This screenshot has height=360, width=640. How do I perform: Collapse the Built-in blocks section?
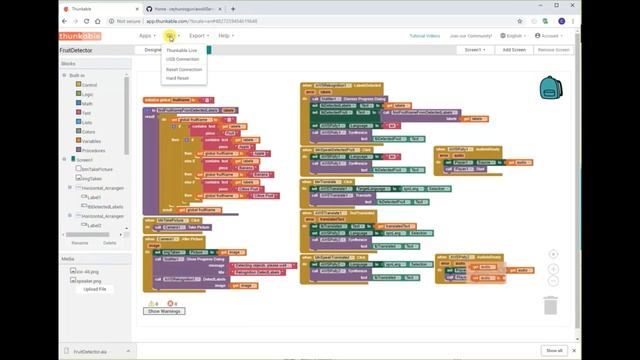64,76
